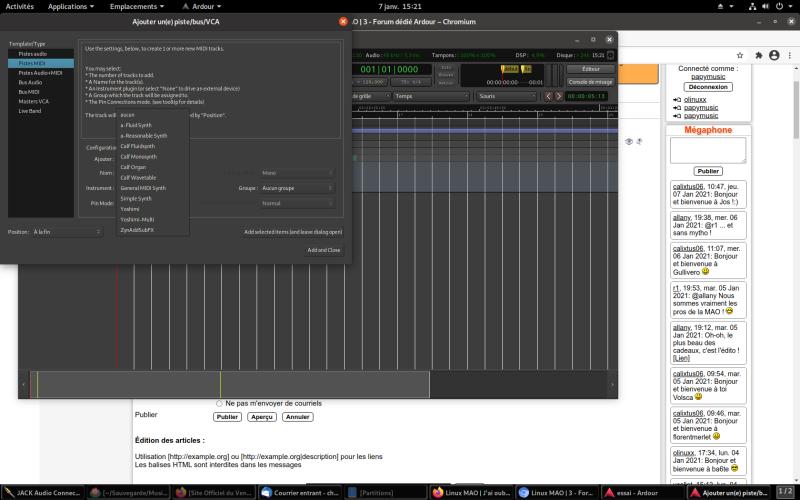This screenshot has height=500, width=800.
Task: Select 'Pistes Audio+MIDI' template type
Action: point(41,73)
